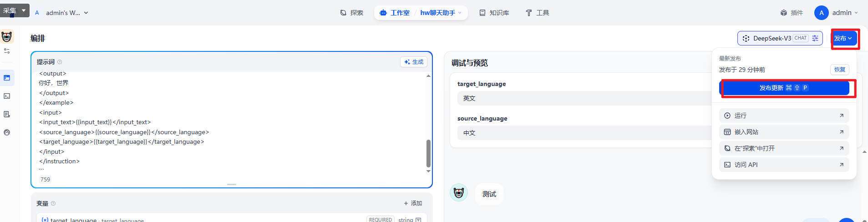Toggle the 发布 (Publish) dropdown button

[x=843, y=38]
